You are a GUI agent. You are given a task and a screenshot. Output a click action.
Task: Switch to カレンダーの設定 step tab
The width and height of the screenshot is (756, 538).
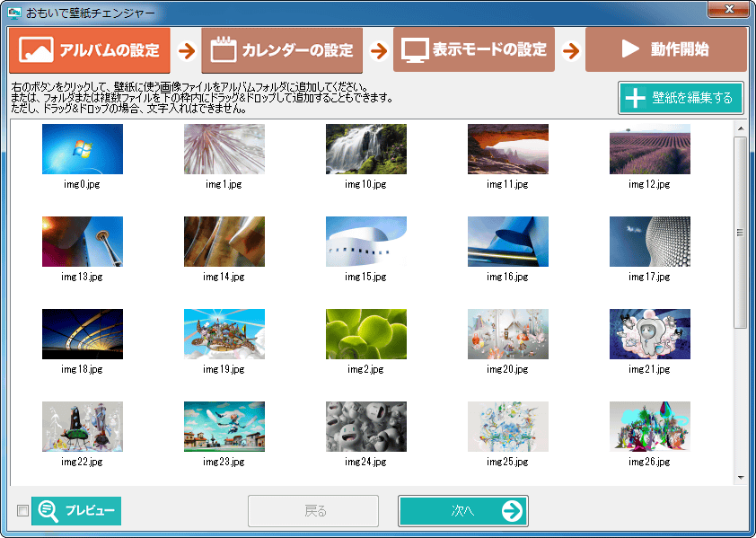[282, 50]
